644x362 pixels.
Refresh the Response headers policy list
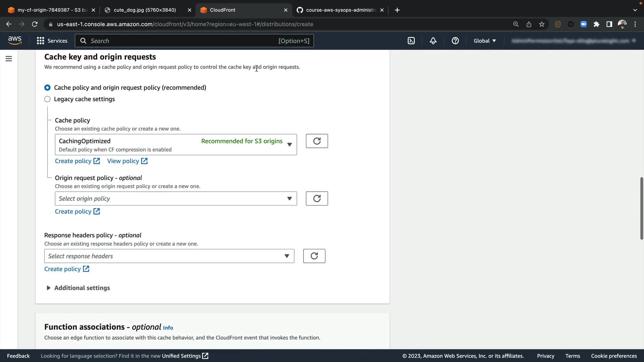click(x=314, y=256)
